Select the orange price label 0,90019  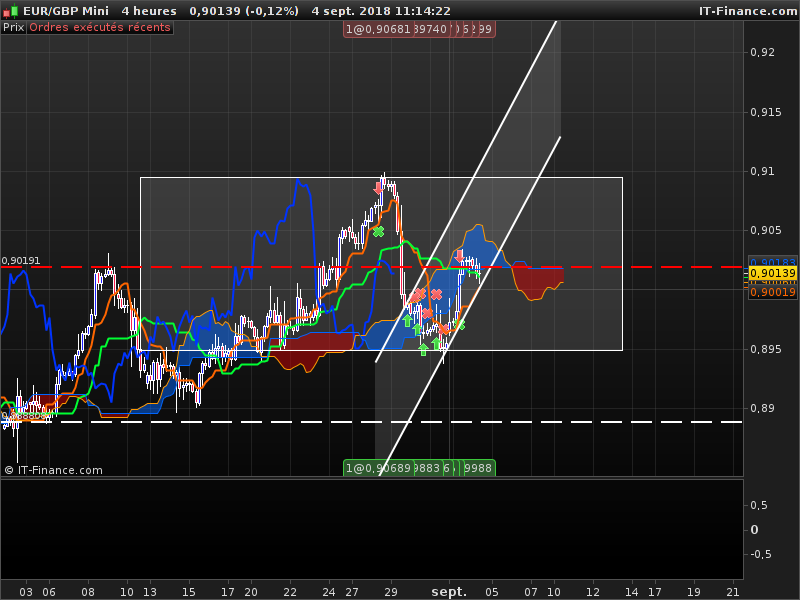773,292
